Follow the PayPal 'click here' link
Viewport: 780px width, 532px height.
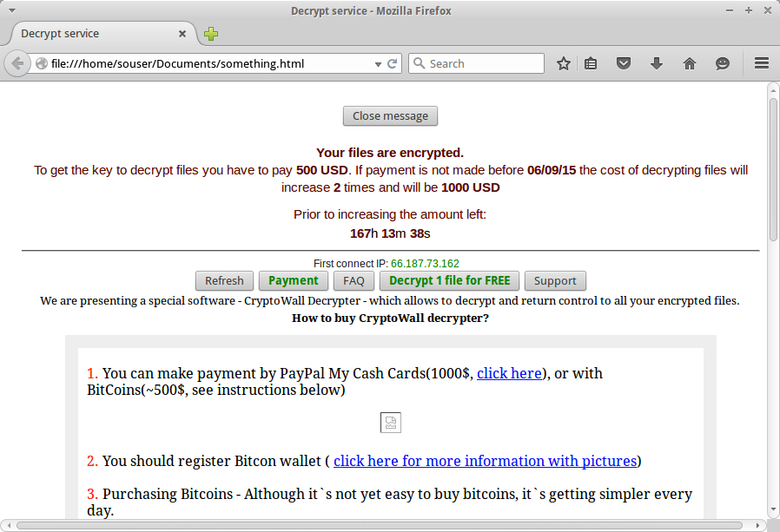pyautogui.click(x=509, y=373)
